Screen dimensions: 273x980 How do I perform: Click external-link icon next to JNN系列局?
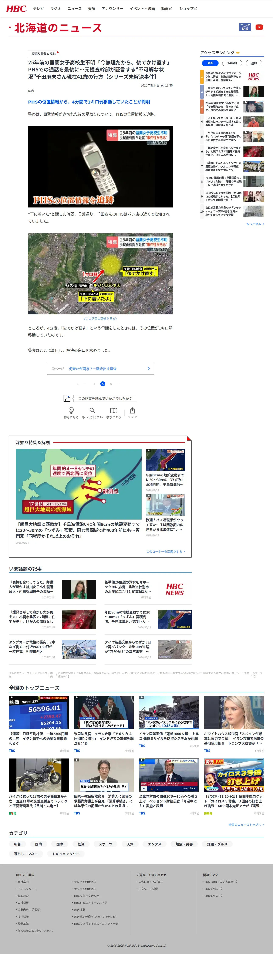tap(221, 889)
